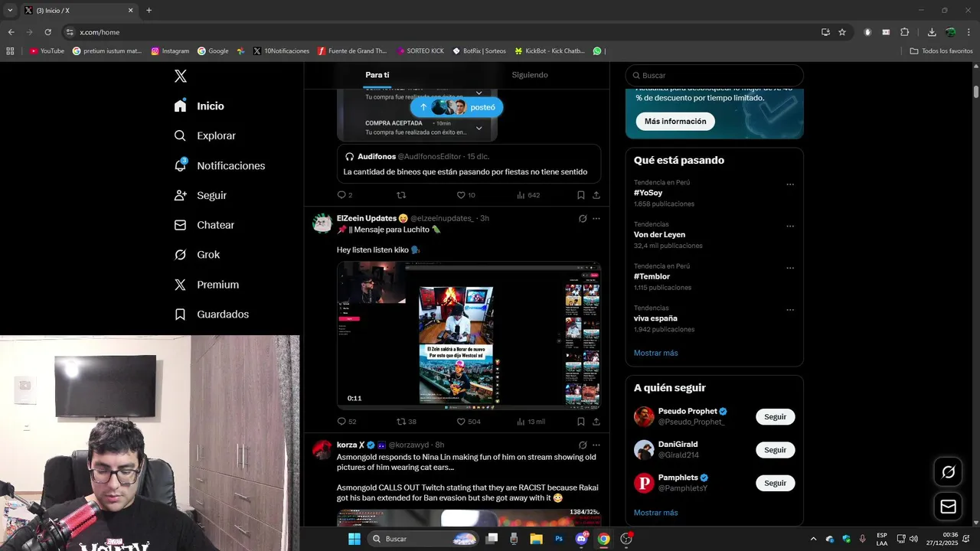Open the floating messages envelope button

[x=948, y=507]
